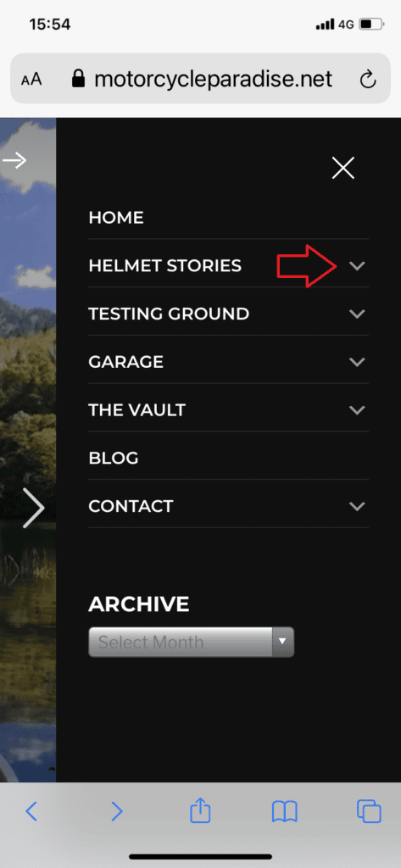Open the Safari bookmarks icon
The width and height of the screenshot is (401, 868).
285,812
